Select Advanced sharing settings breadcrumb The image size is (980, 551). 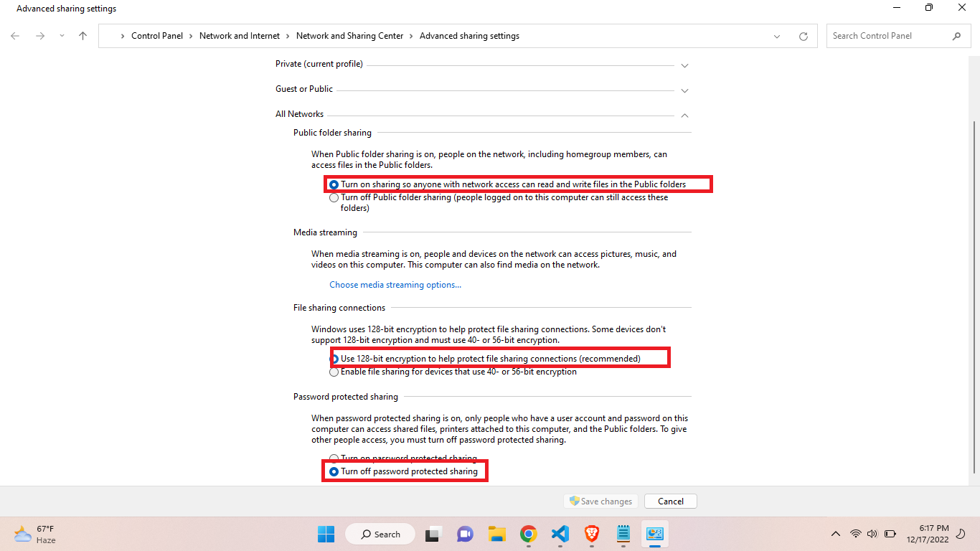(469, 36)
